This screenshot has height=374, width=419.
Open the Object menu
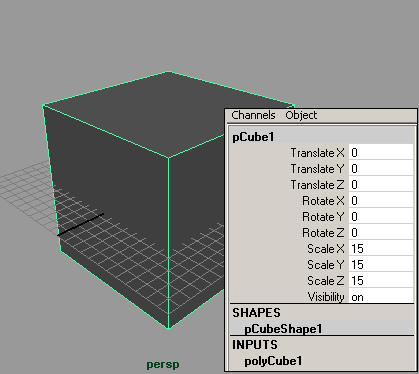click(x=301, y=115)
